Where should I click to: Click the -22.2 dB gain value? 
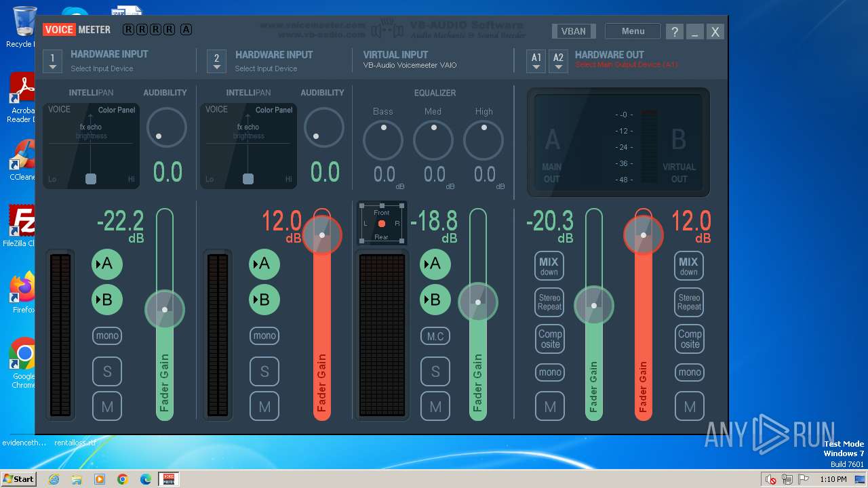pyautogui.click(x=121, y=222)
